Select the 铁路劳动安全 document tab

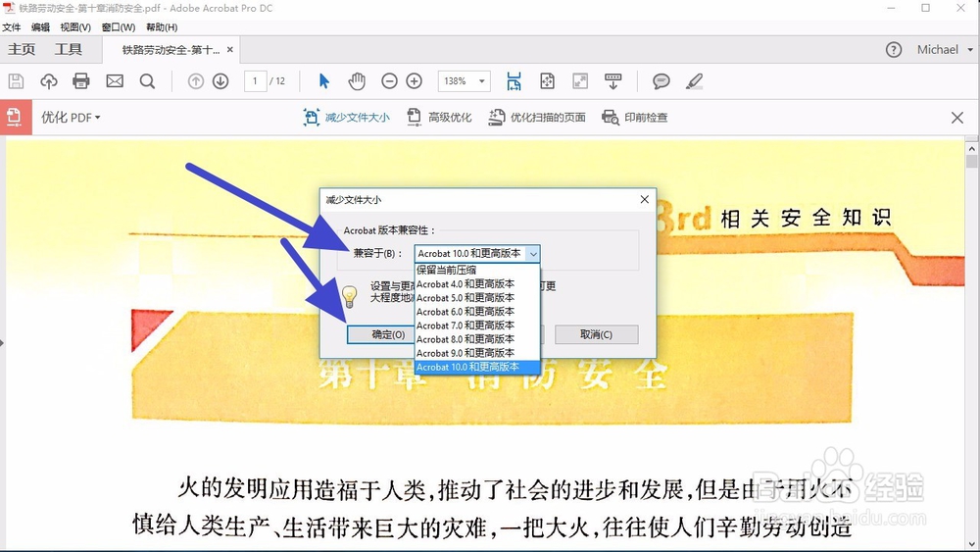click(x=171, y=50)
